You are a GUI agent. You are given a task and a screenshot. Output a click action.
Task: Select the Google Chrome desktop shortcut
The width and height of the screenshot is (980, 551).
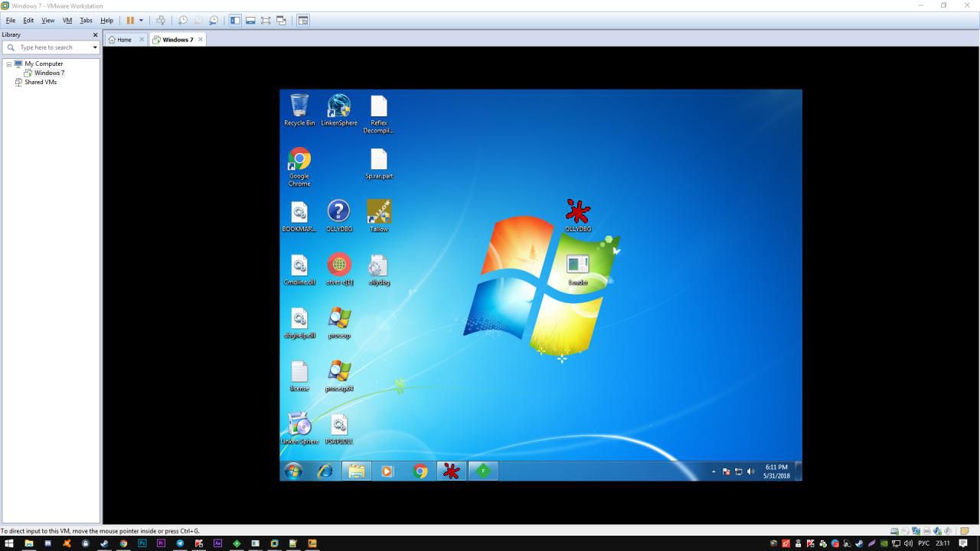[299, 167]
